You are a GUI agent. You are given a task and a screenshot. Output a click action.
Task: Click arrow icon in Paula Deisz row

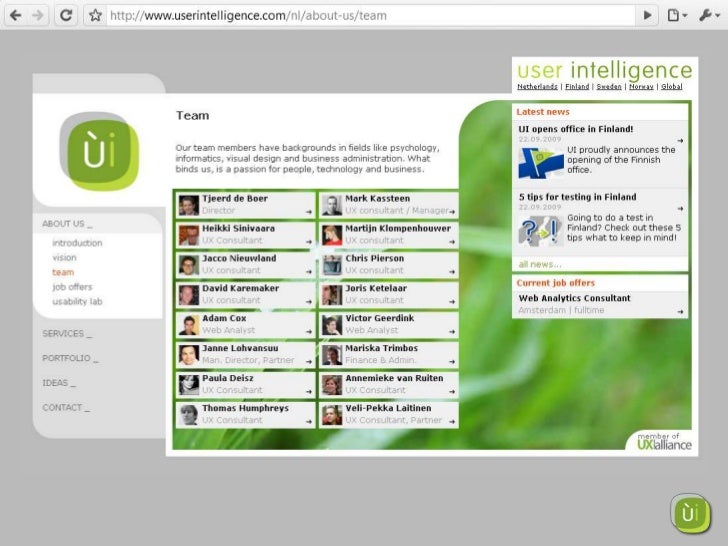coord(309,392)
